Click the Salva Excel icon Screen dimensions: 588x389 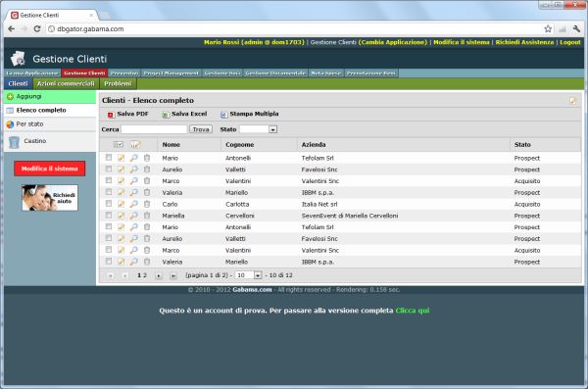click(166, 115)
